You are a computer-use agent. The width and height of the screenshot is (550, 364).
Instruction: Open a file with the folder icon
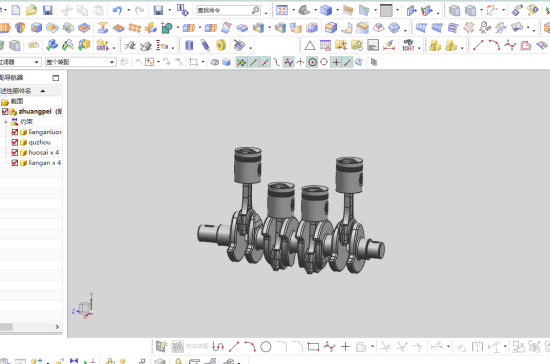pos(32,10)
